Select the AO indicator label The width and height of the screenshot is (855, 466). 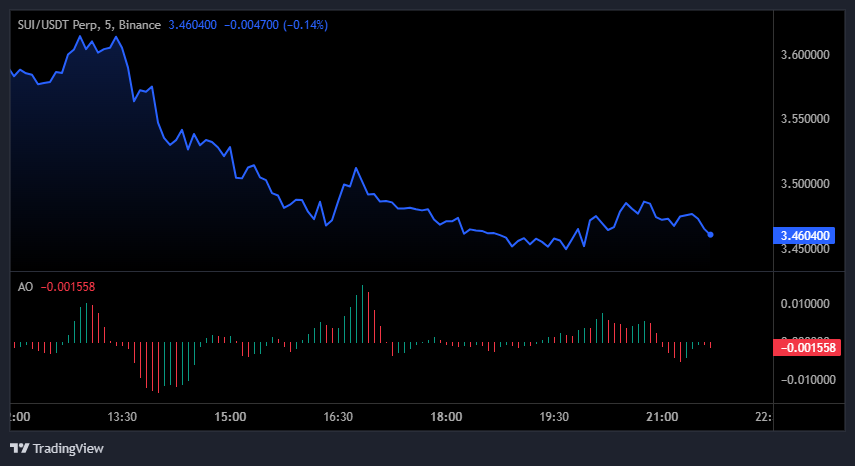click(25, 287)
